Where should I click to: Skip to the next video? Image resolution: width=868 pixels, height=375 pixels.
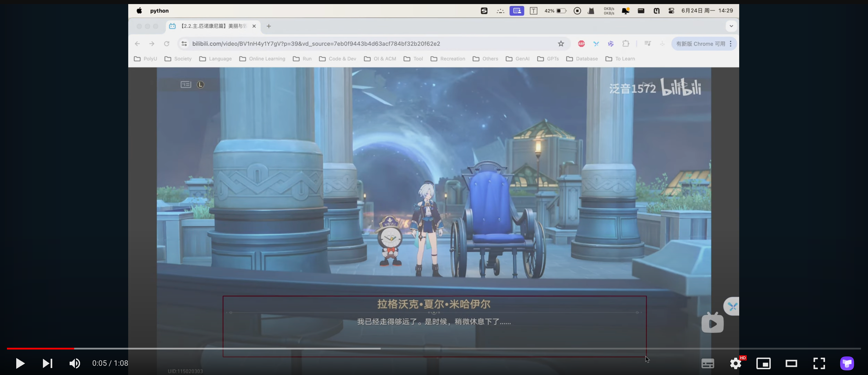[48, 363]
